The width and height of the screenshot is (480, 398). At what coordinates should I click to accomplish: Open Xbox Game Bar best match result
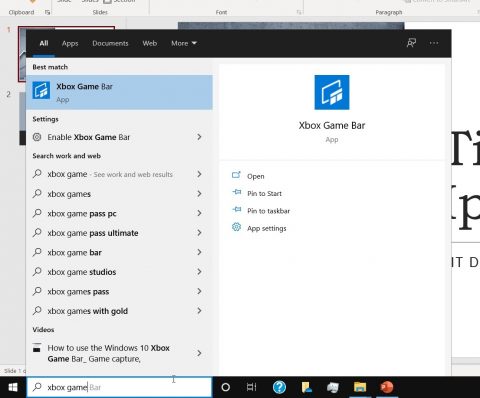click(x=119, y=92)
